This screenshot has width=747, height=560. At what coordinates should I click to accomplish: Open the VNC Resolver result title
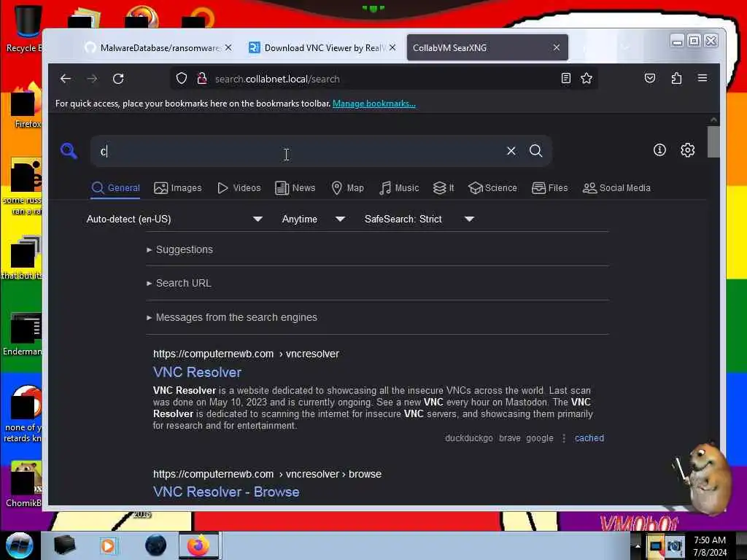(197, 373)
